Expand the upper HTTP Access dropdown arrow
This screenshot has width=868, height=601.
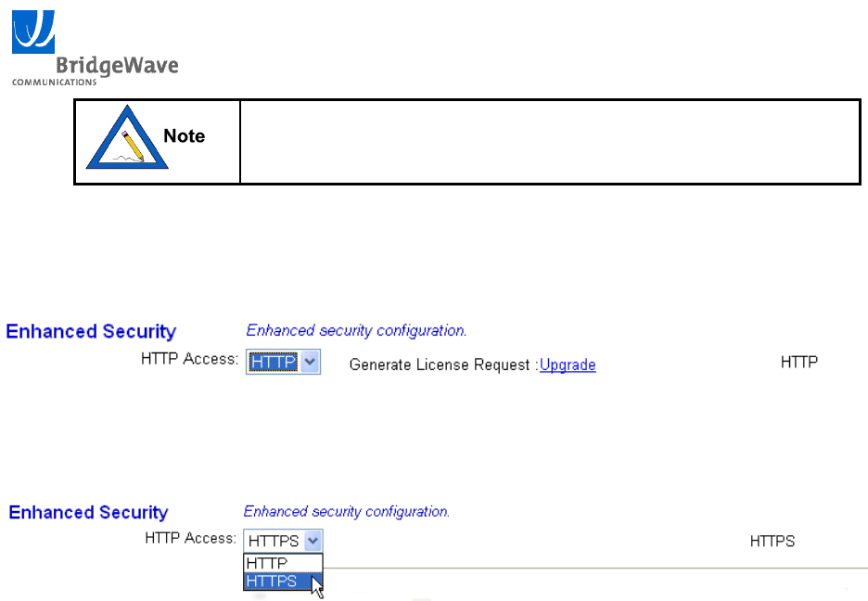point(312,364)
